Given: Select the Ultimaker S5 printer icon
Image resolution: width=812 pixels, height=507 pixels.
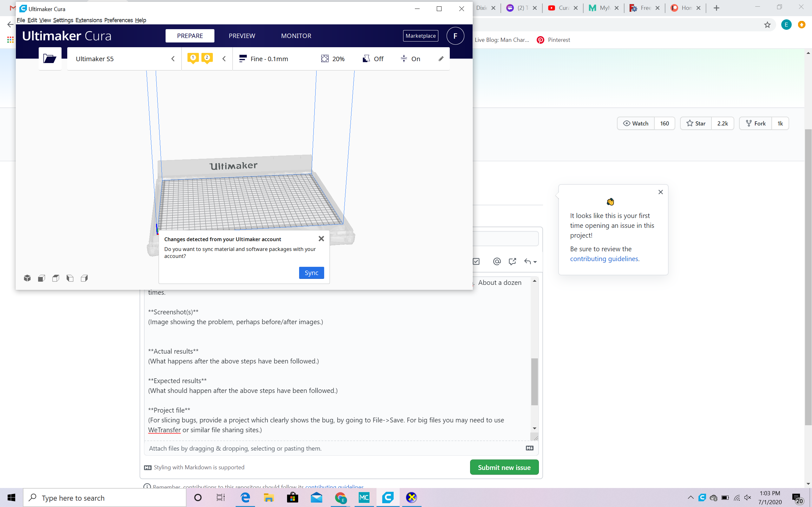Looking at the screenshot, I should 95,59.
